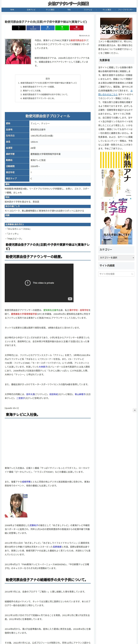Share the article on LINE
The image size is (138, 644).
pos(62,28)
